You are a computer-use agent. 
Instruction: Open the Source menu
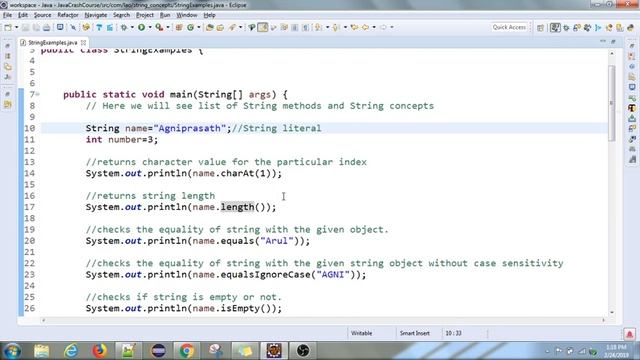click(42, 15)
